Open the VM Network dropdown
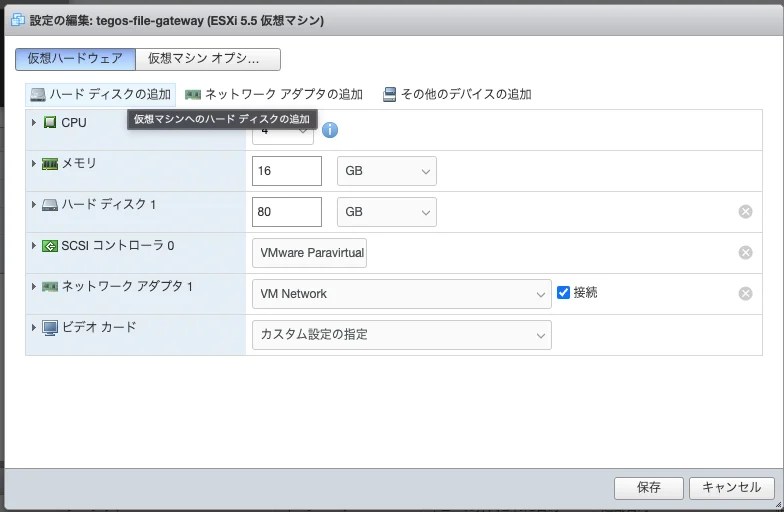Image resolution: width=784 pixels, height=512 pixels. pos(402,294)
